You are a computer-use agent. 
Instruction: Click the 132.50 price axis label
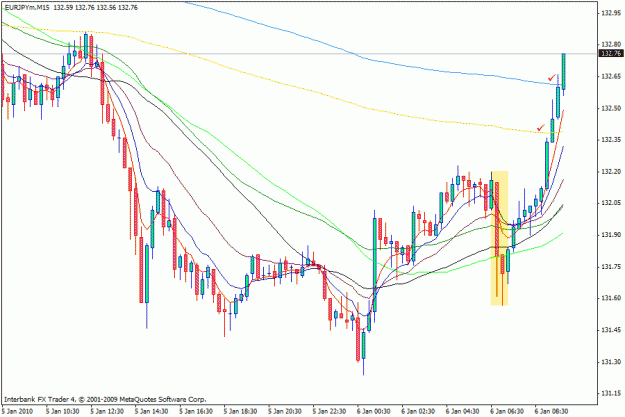[611, 108]
